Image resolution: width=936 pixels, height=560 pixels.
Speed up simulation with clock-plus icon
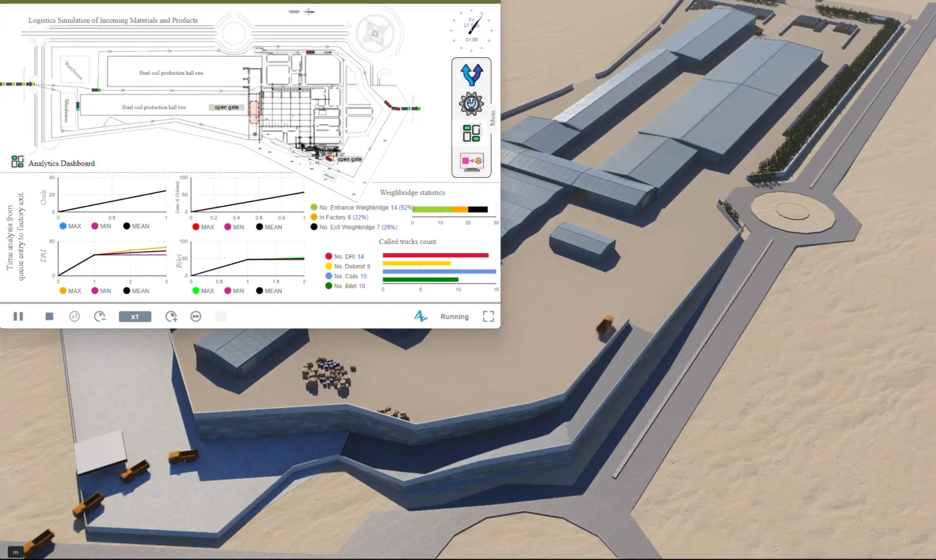(171, 316)
